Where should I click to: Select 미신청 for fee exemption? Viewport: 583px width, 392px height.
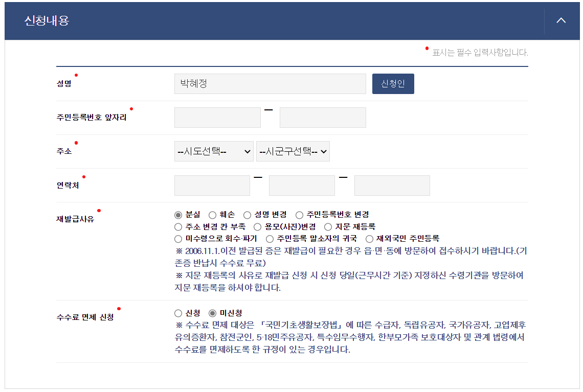(212, 313)
